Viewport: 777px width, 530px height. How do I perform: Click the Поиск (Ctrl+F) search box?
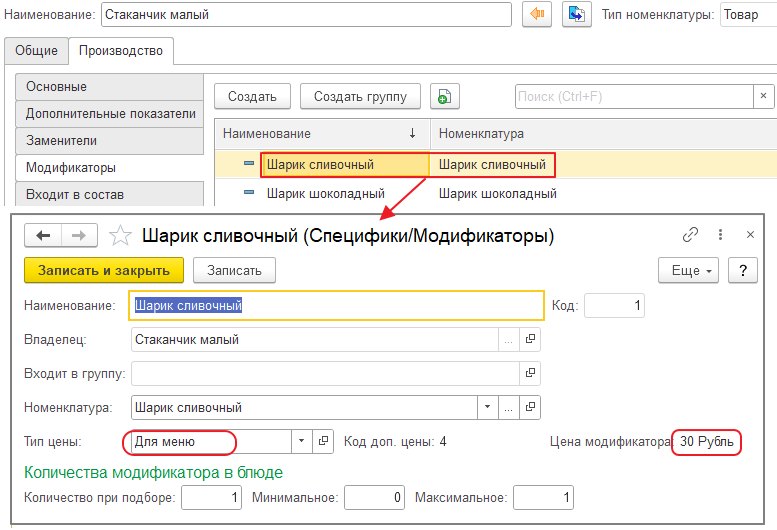pyautogui.click(x=634, y=96)
